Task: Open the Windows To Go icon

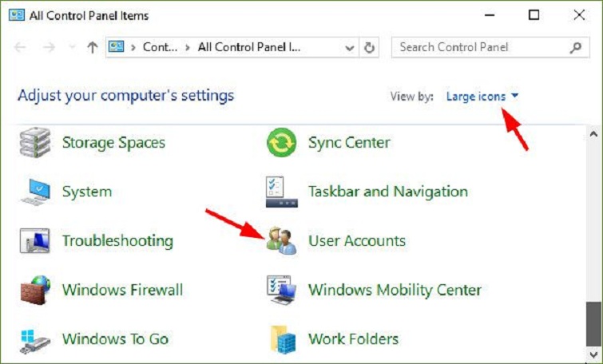Action: (34, 338)
